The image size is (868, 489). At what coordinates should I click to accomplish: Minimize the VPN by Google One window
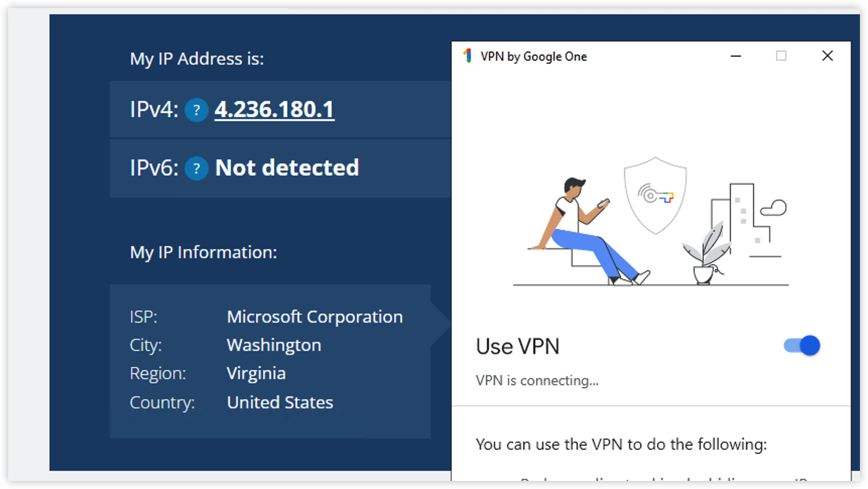coord(735,56)
